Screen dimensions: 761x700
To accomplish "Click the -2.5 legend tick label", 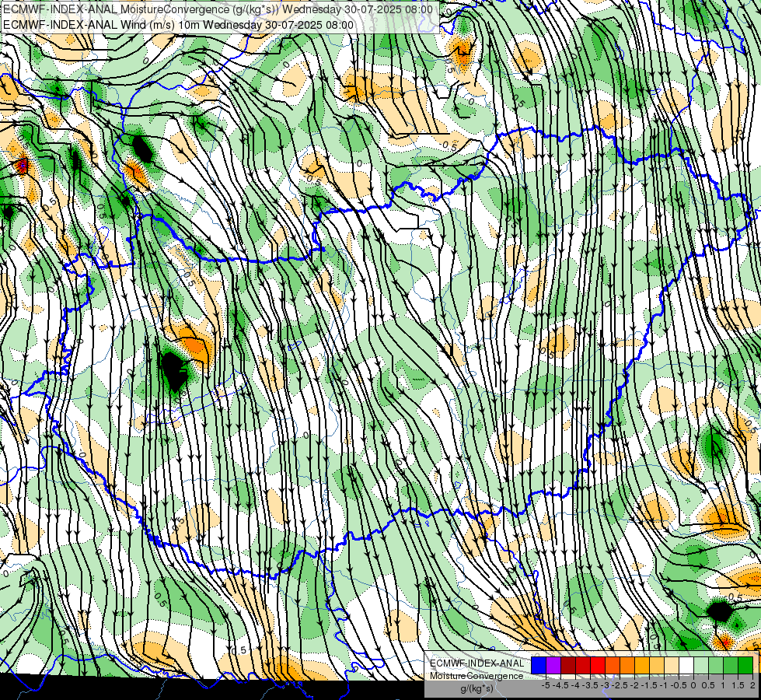I will click(x=620, y=685).
